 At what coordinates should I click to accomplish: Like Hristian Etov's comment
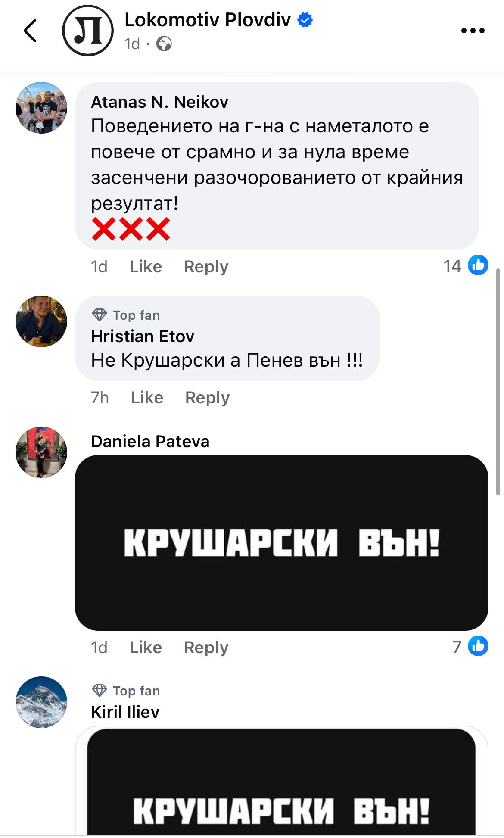[147, 398]
